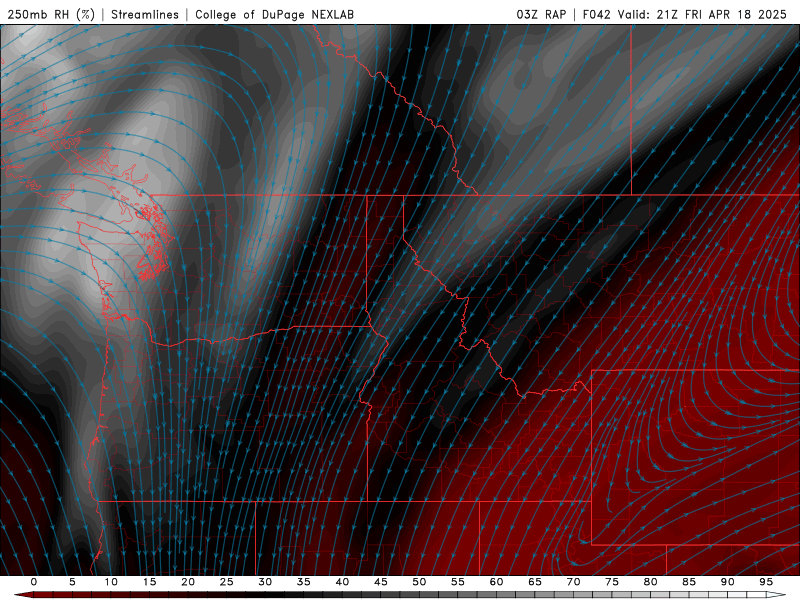800x600 pixels.
Task: Click colorbar tick label '50'
Action: [419, 582]
